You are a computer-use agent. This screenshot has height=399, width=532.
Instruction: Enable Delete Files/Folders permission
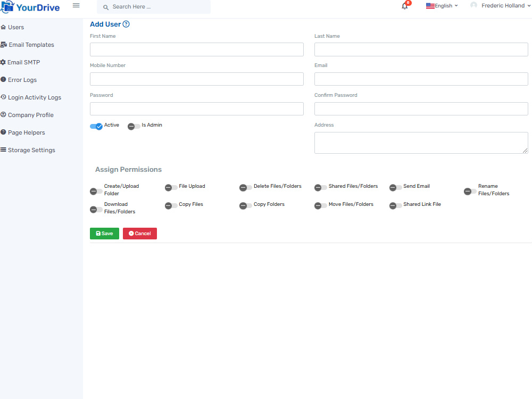246,188
